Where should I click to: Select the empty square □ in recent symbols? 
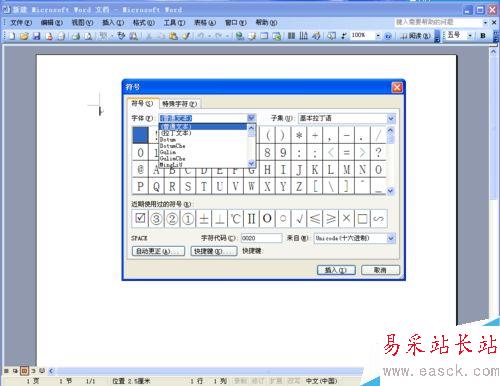tap(362, 219)
